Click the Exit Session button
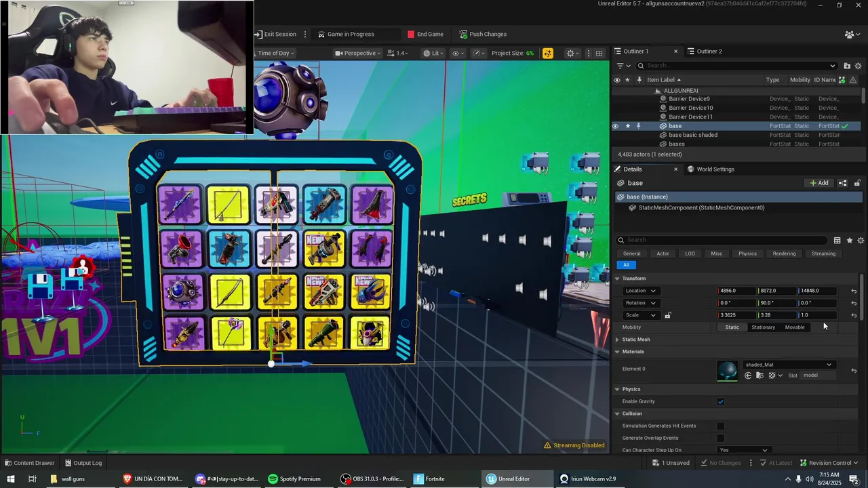The image size is (868, 488). click(275, 34)
